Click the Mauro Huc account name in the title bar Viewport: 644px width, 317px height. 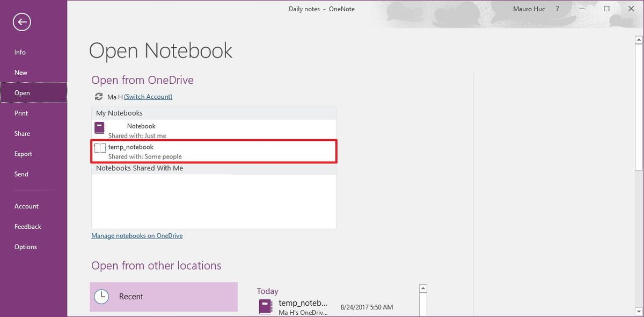point(529,9)
